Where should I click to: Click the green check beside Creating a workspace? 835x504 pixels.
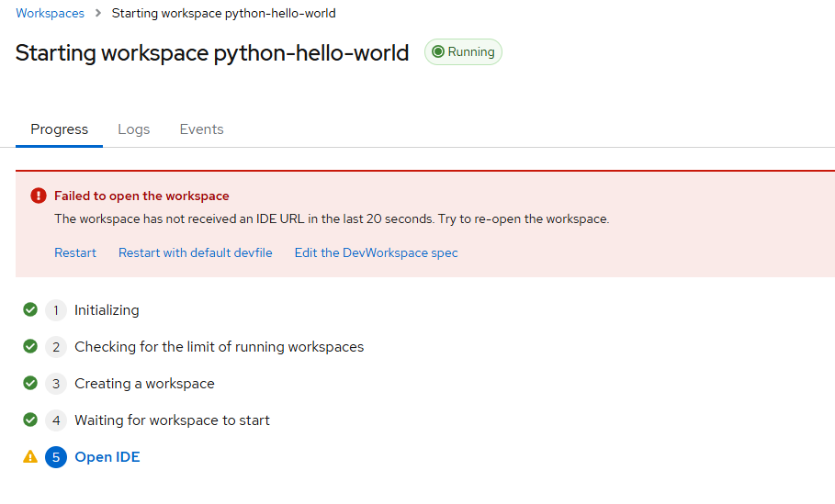click(x=30, y=383)
